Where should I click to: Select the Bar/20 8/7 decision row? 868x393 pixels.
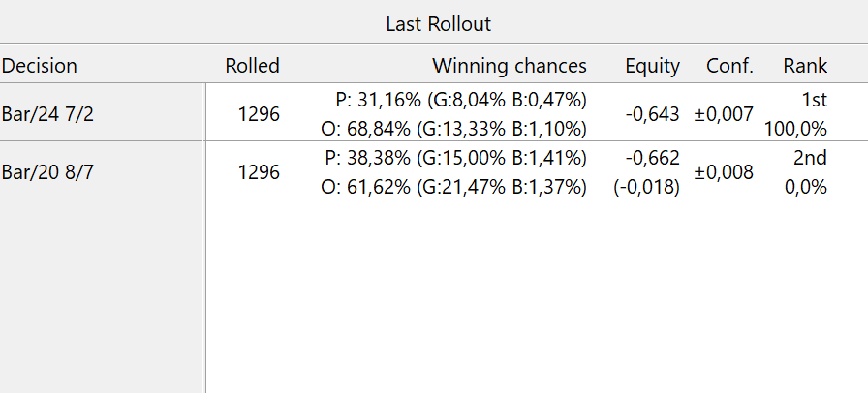pyautogui.click(x=48, y=171)
